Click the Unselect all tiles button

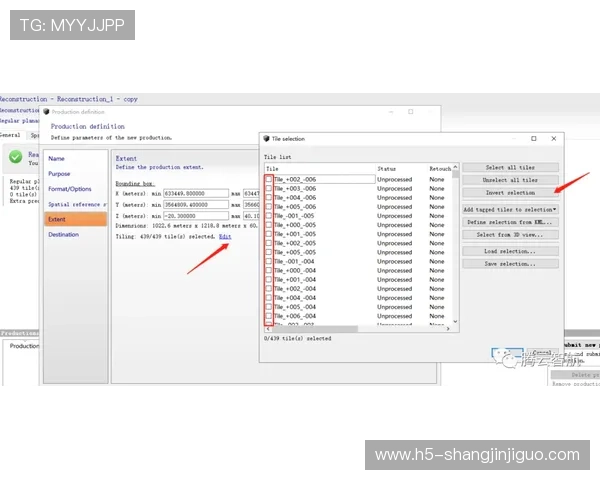click(x=510, y=180)
